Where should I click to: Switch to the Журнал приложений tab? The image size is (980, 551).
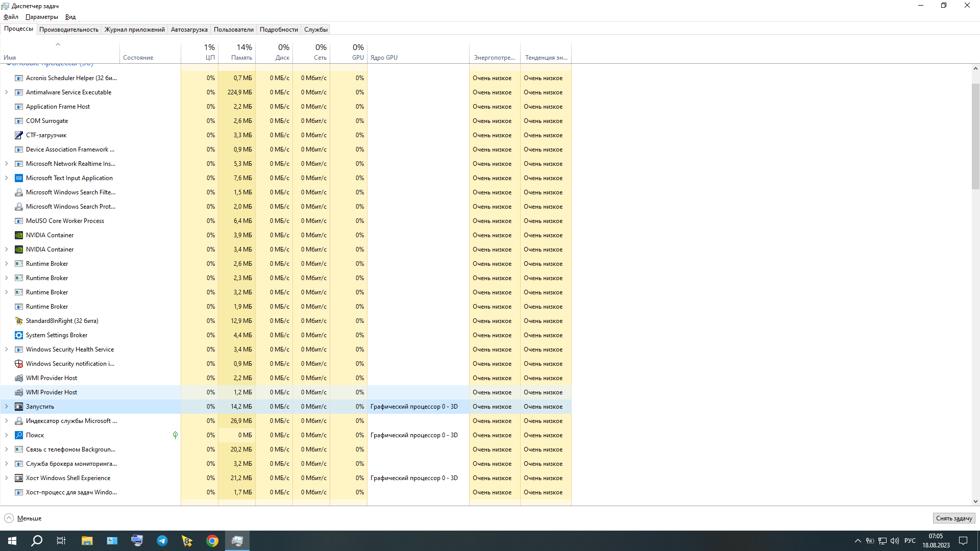tap(135, 30)
